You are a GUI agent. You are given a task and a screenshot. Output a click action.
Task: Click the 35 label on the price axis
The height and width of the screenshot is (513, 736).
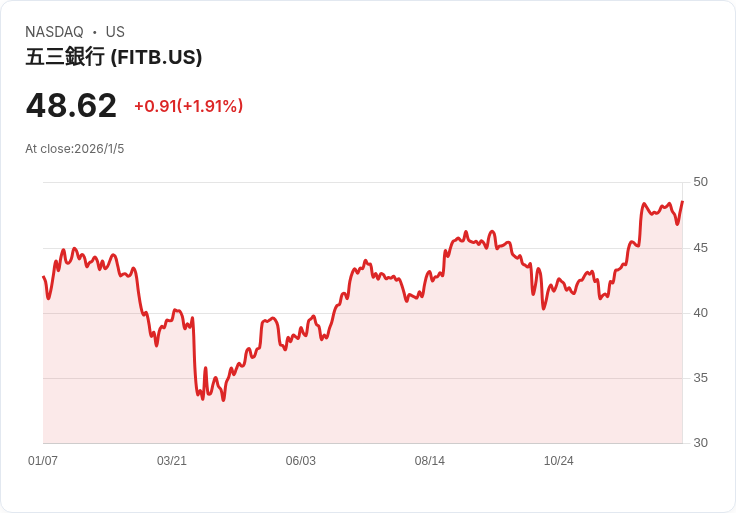700,378
